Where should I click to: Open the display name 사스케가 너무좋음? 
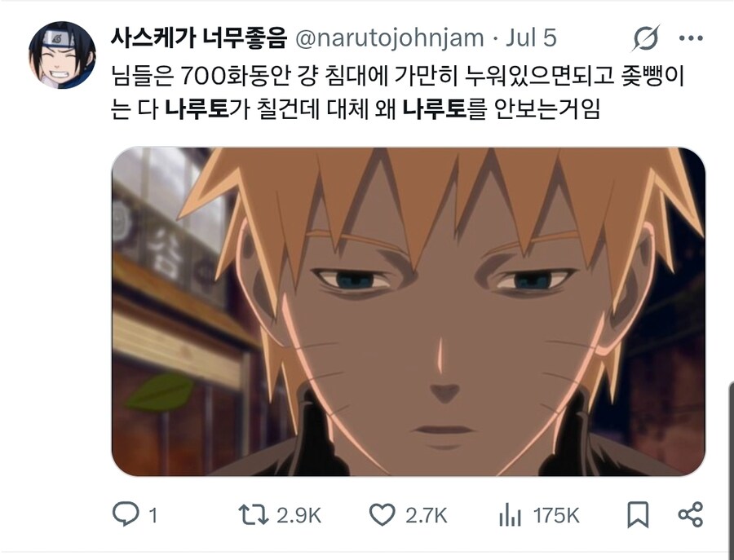click(198, 37)
